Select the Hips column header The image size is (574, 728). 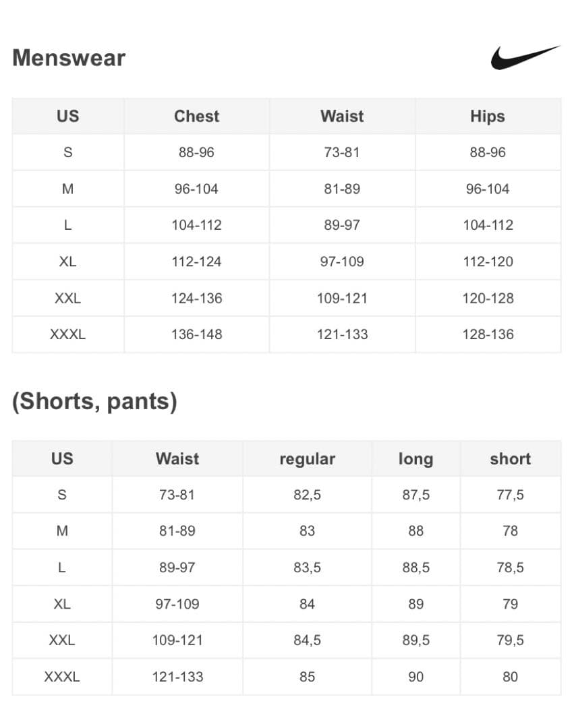click(487, 116)
